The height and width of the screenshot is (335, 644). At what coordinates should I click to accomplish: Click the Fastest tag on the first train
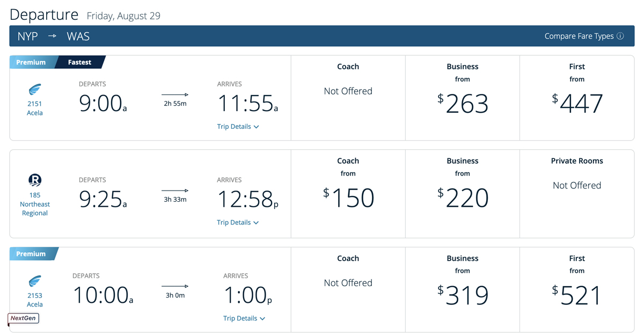click(79, 62)
